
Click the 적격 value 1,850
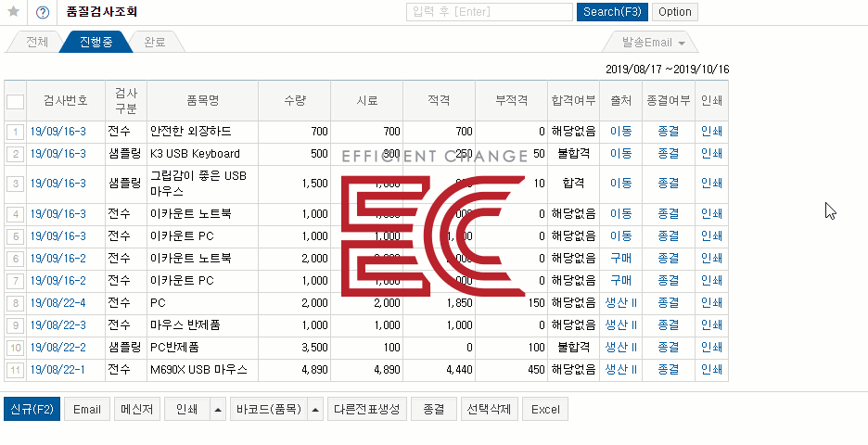[458, 303]
